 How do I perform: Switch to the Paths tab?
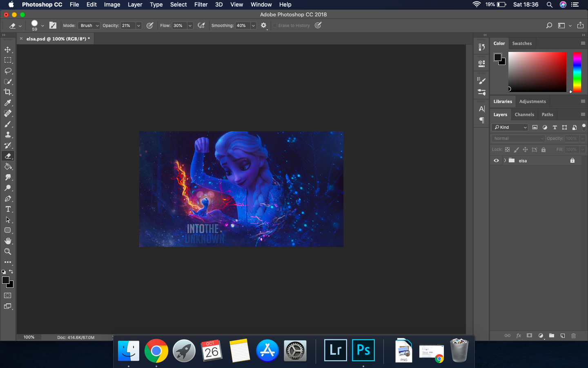(x=548, y=114)
